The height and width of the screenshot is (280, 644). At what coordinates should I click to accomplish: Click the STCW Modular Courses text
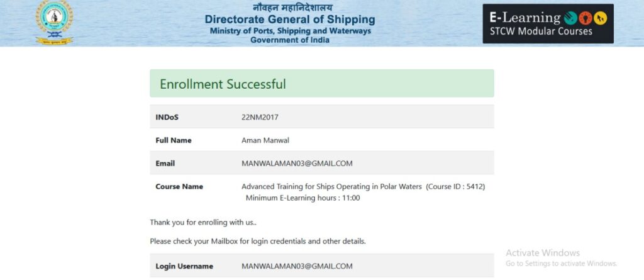(541, 31)
